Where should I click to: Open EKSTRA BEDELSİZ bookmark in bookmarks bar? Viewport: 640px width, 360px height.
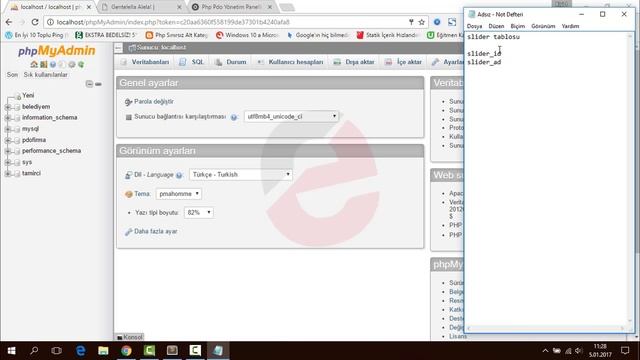click(x=106, y=36)
